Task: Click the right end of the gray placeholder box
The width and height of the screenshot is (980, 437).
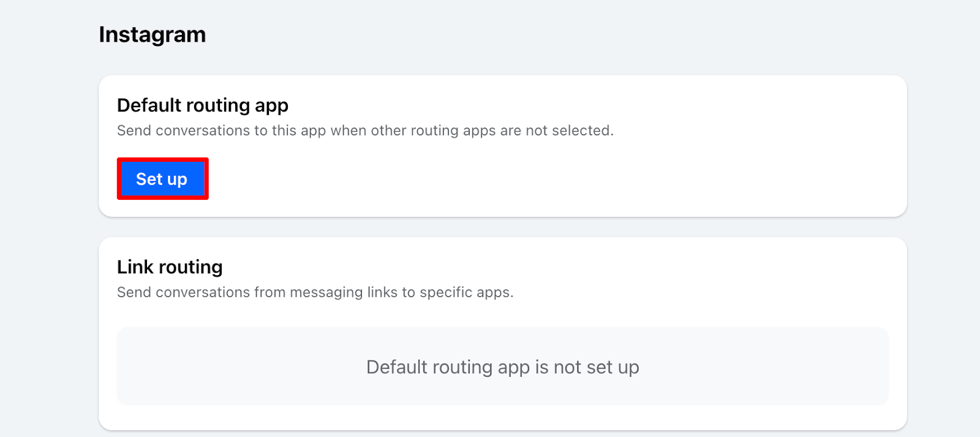Action: point(858,367)
